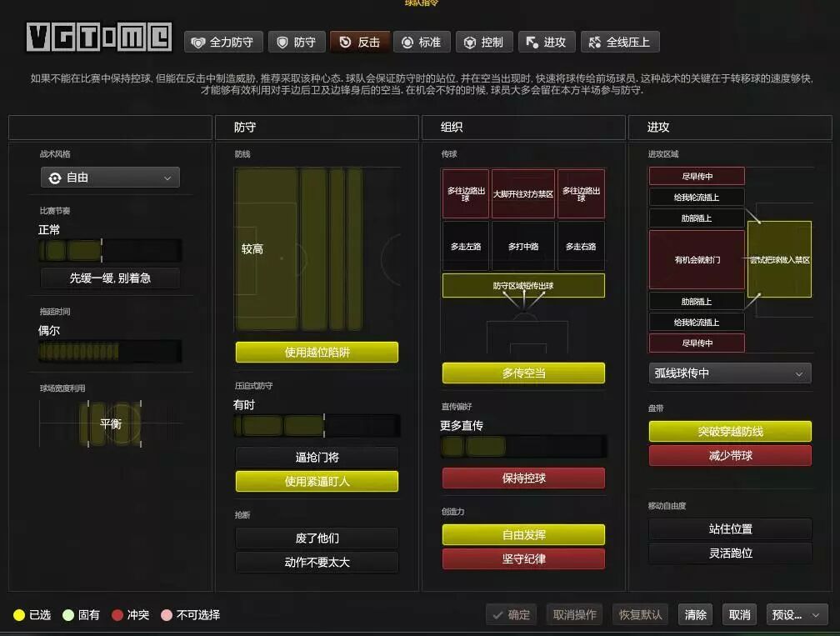Viewport: 840px width, 636px height.
Task: Toggle 使用越位陷阱 offside trap
Action: click(317, 352)
